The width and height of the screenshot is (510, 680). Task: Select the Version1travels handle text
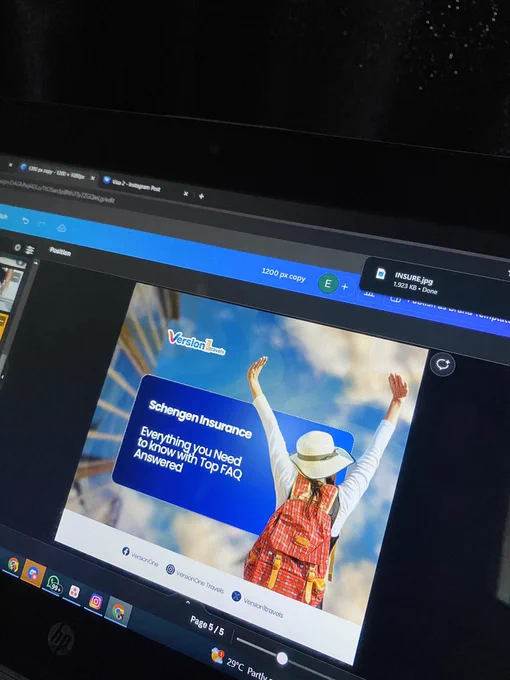263,608
